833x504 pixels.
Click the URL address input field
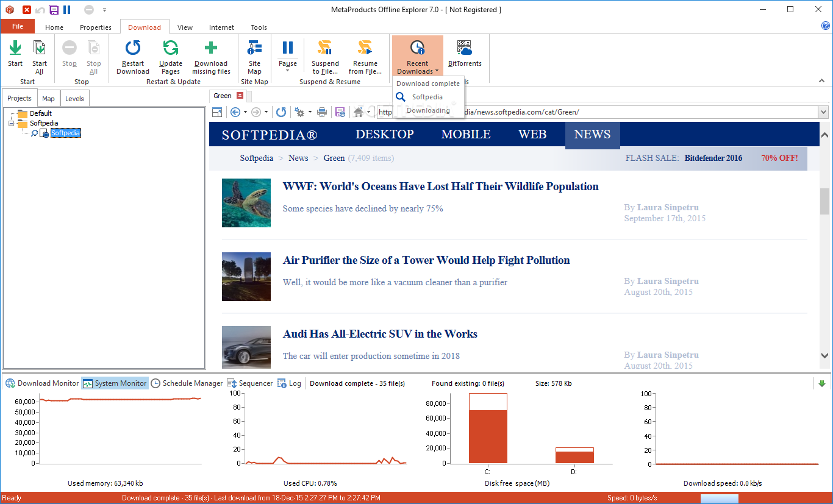click(597, 112)
